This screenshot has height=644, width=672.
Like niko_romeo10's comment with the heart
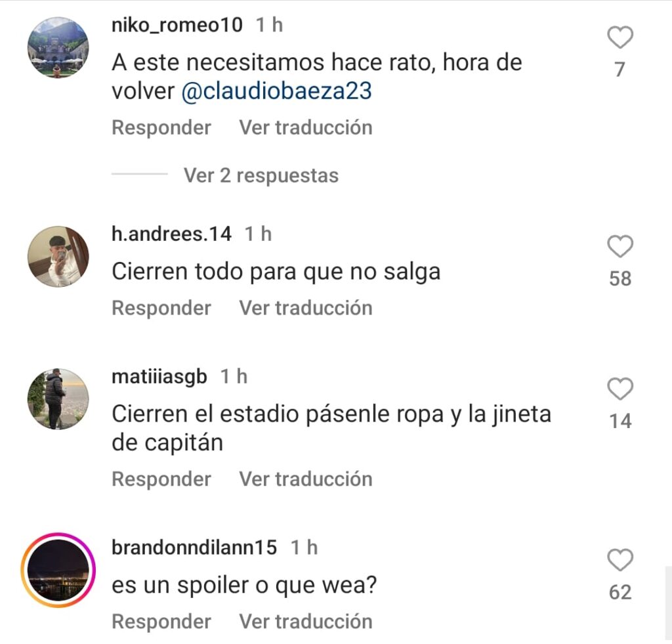620,37
